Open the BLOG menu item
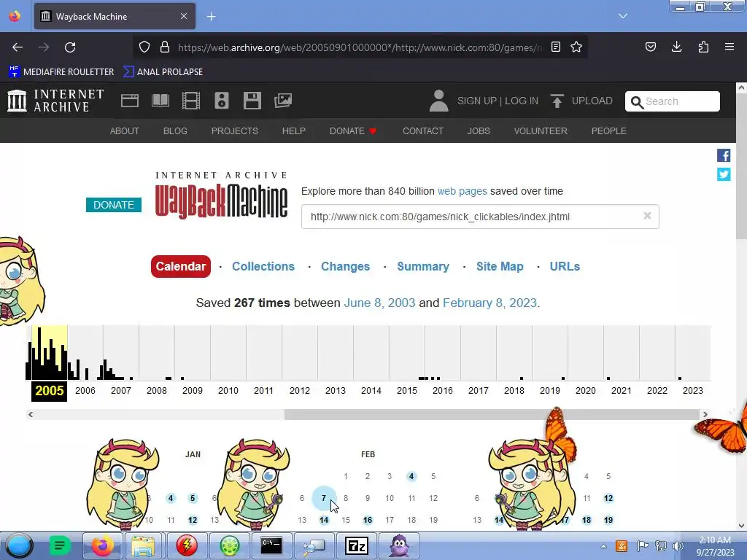Screen dimensions: 747x560 click(x=175, y=131)
